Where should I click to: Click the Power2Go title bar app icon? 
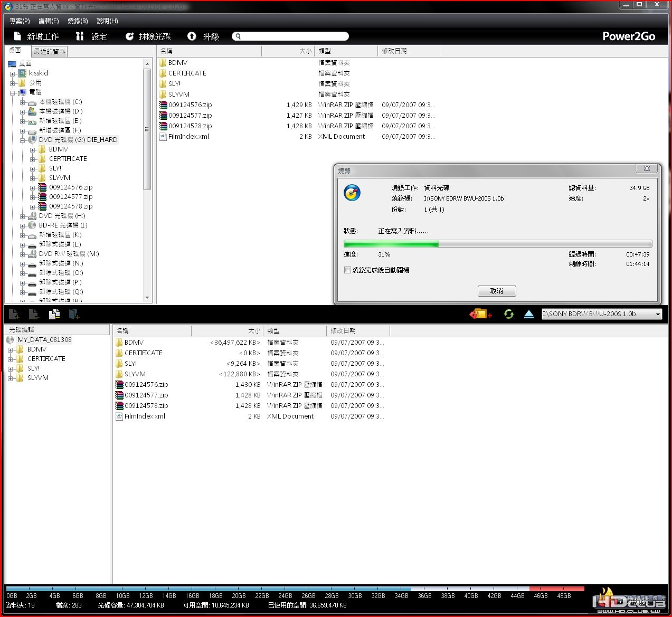click(x=7, y=6)
